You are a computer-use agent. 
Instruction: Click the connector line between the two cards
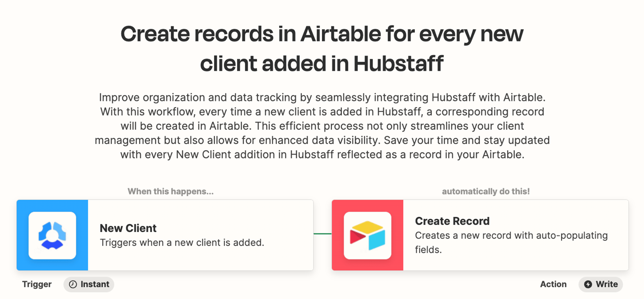[x=323, y=235]
